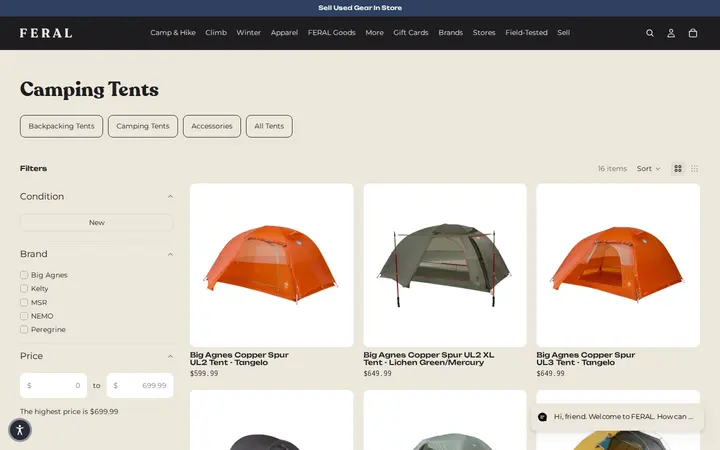720x450 pixels.
Task: Select All Tents category button
Action: 269,126
